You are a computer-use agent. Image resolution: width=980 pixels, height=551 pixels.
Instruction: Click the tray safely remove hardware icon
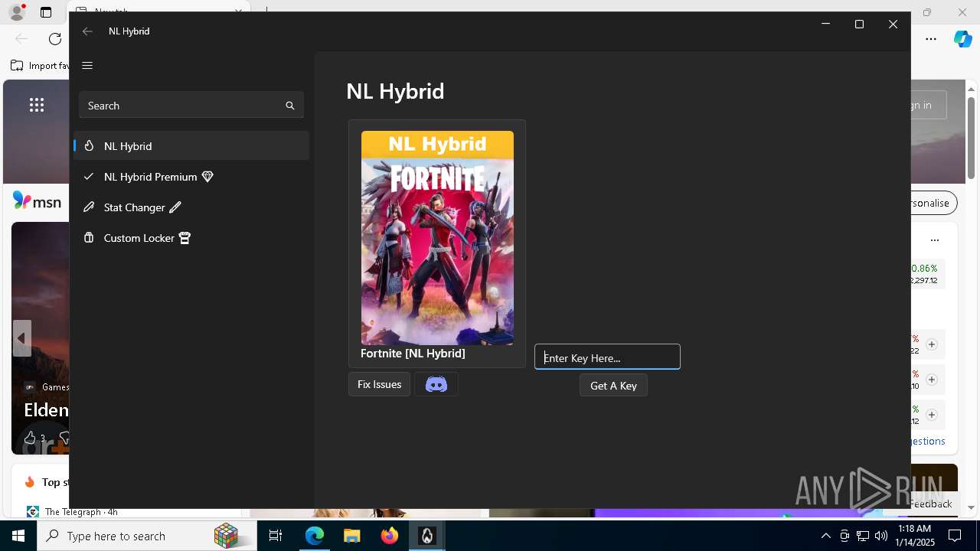(x=844, y=536)
